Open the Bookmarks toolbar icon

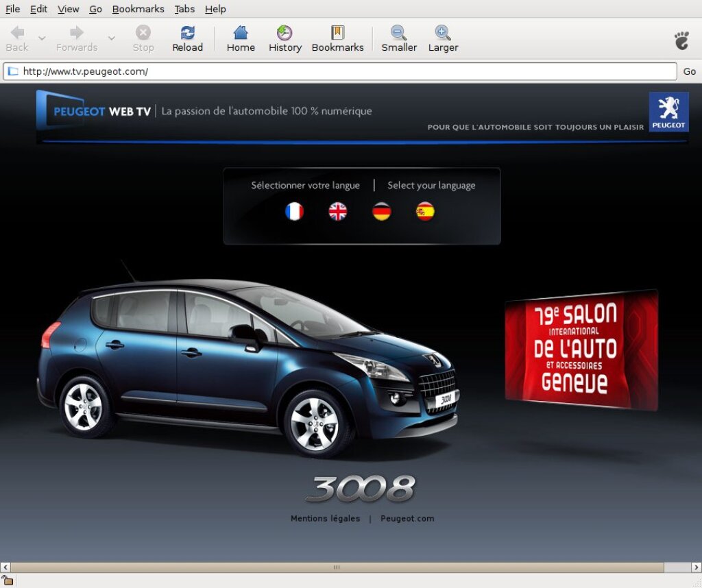tap(337, 33)
